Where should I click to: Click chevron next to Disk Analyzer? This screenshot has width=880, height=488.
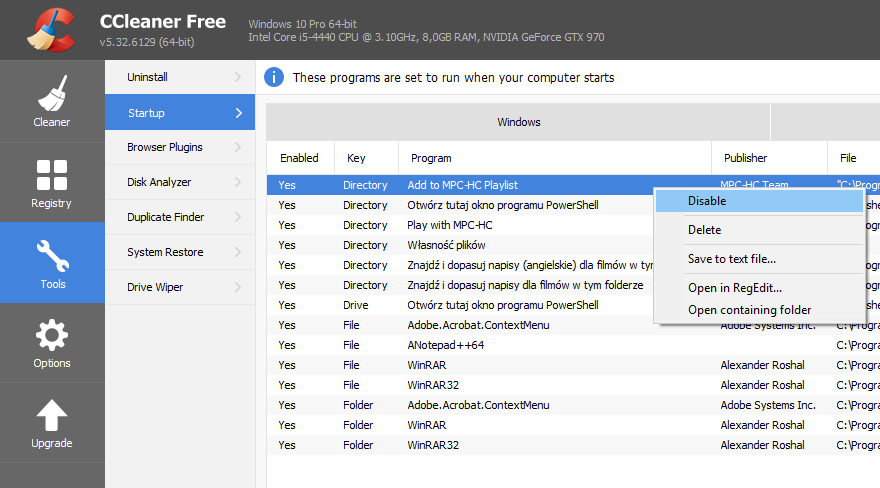[x=238, y=182]
